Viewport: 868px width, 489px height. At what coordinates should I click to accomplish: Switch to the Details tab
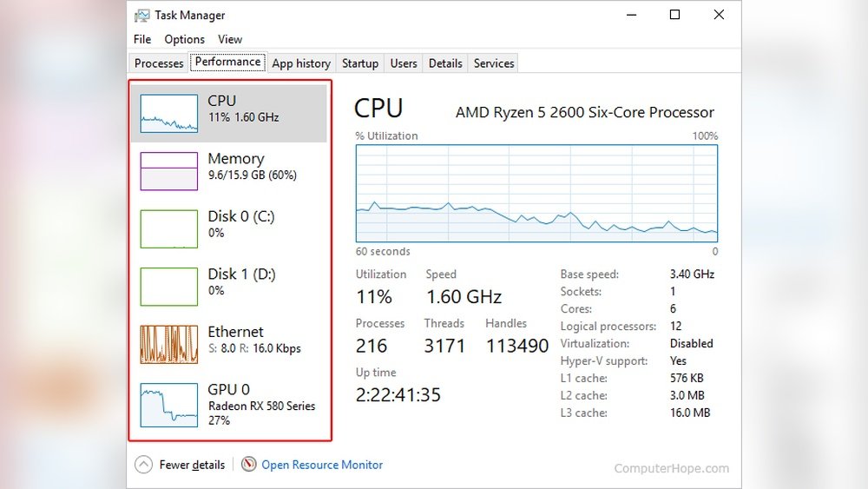445,63
